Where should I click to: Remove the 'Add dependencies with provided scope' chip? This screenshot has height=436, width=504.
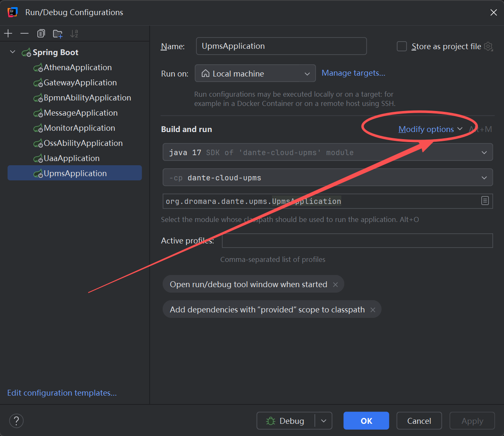[372, 310]
